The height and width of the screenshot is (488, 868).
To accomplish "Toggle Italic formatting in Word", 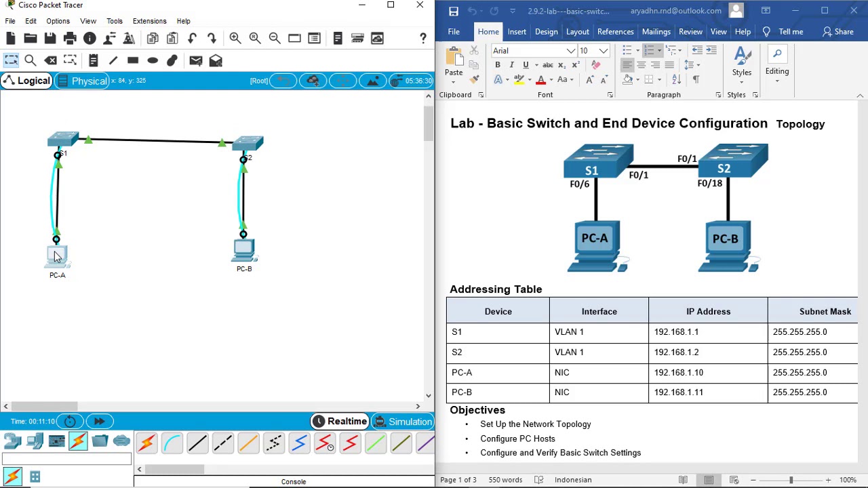I will [511, 65].
